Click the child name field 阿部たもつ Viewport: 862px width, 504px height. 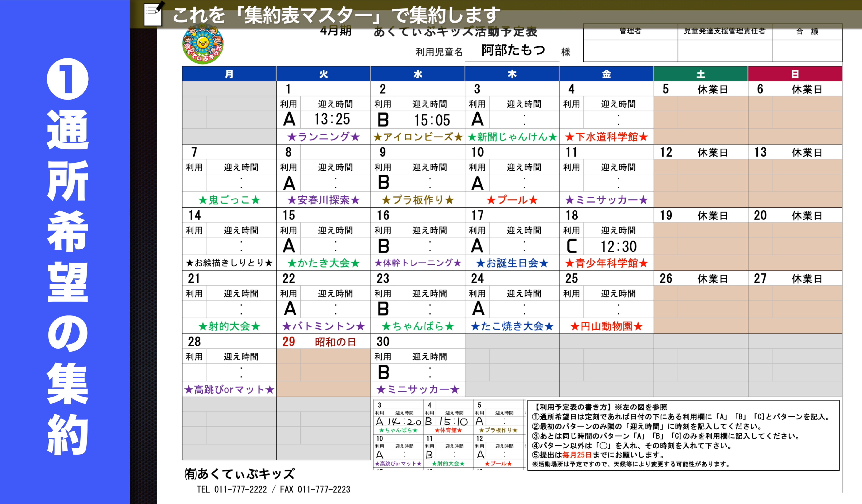coord(513,50)
